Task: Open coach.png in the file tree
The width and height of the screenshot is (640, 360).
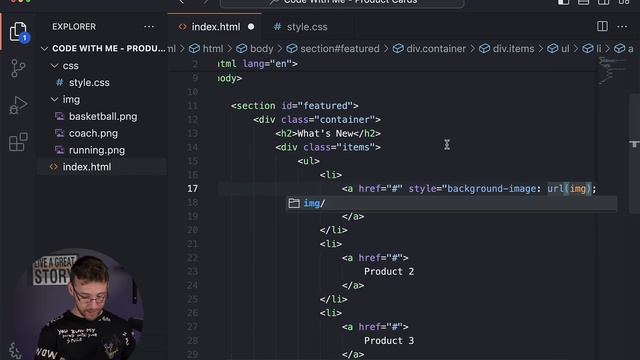Action: coord(93,133)
